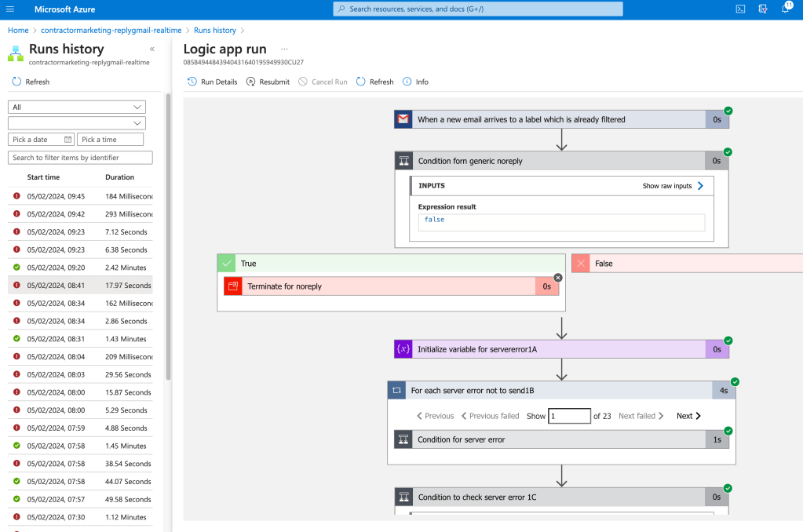
Task: Select the 44.07 Seconds run
Action: [80, 481]
